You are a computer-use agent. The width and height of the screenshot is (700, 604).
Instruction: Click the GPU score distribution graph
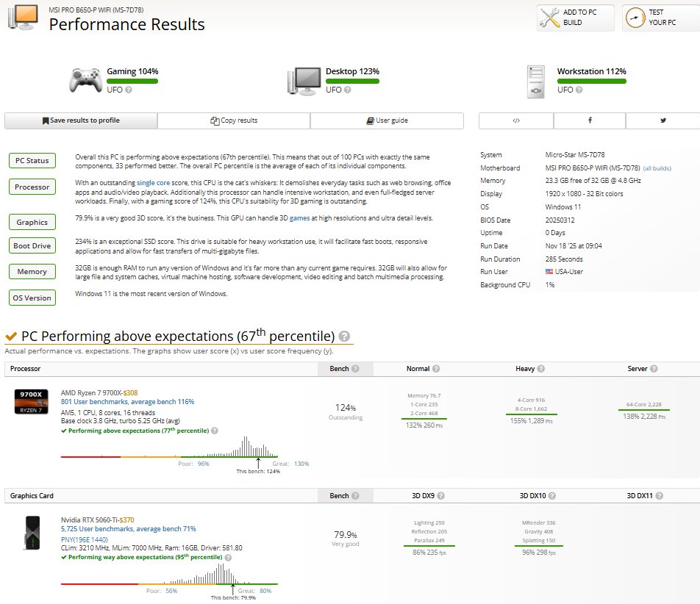tap(169, 574)
